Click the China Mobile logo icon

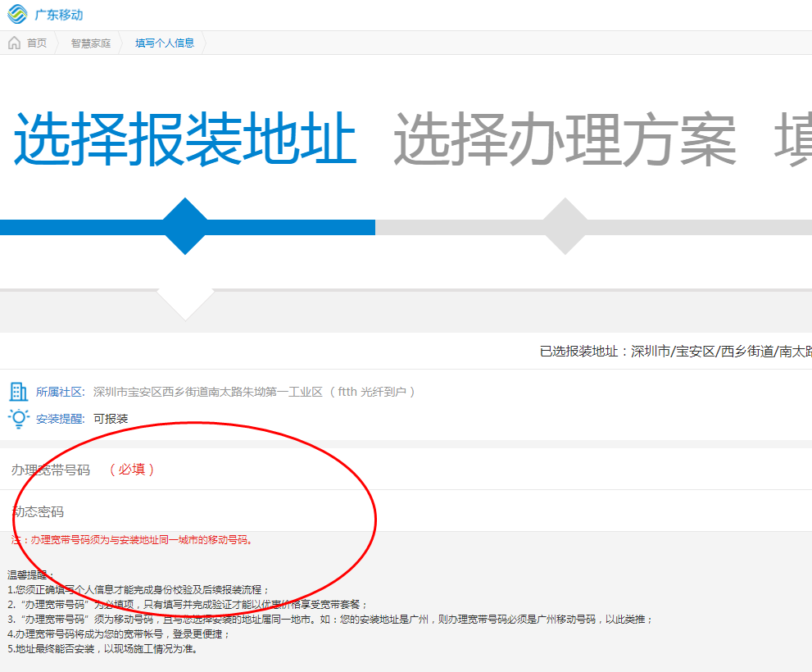click(x=17, y=15)
